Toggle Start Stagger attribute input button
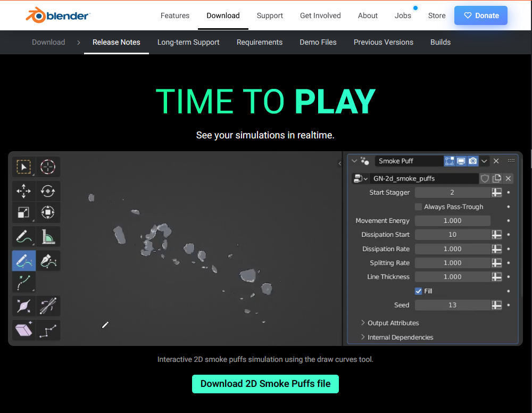The image size is (532, 413). [497, 193]
